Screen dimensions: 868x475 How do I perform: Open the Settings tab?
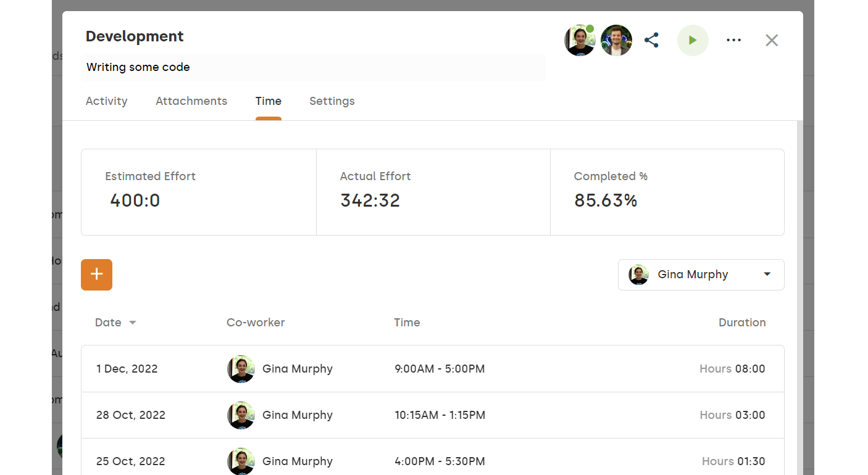332,101
